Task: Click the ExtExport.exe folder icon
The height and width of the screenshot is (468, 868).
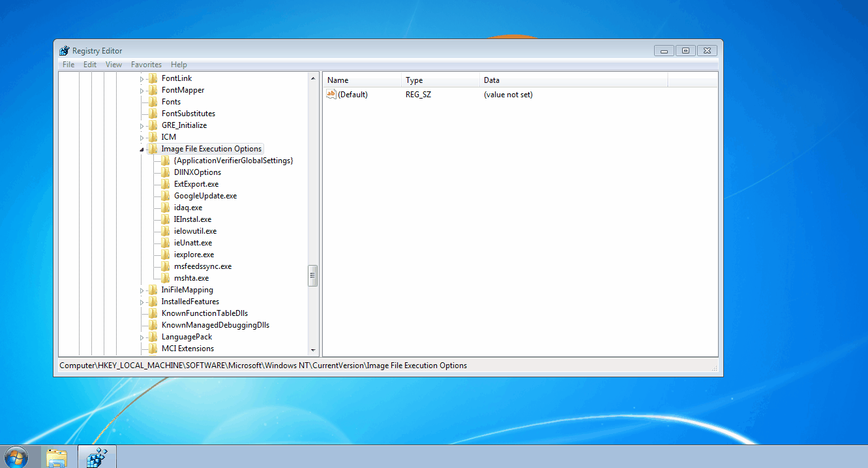Action: point(166,184)
